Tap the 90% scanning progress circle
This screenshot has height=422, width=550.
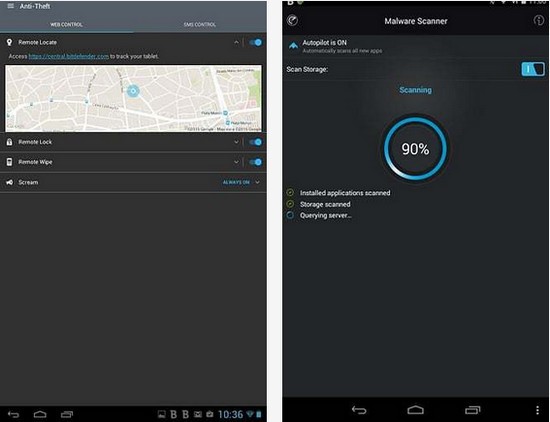point(415,149)
